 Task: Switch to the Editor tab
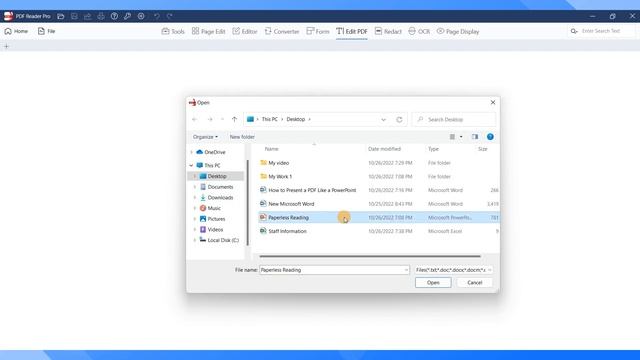click(x=245, y=31)
